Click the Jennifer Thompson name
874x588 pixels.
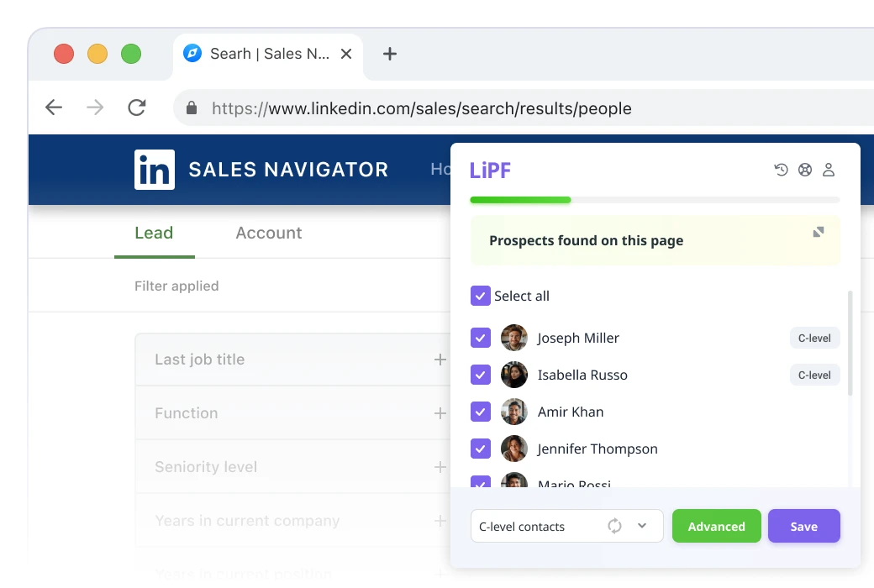pos(598,449)
